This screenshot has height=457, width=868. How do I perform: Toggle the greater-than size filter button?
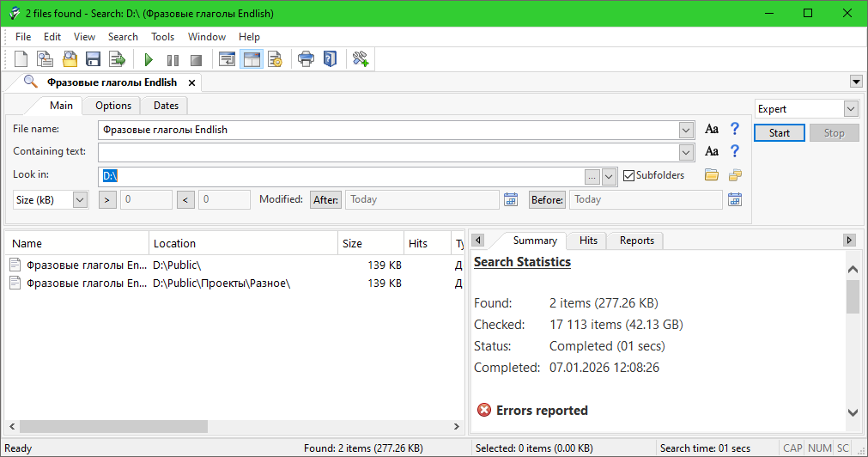tap(107, 199)
